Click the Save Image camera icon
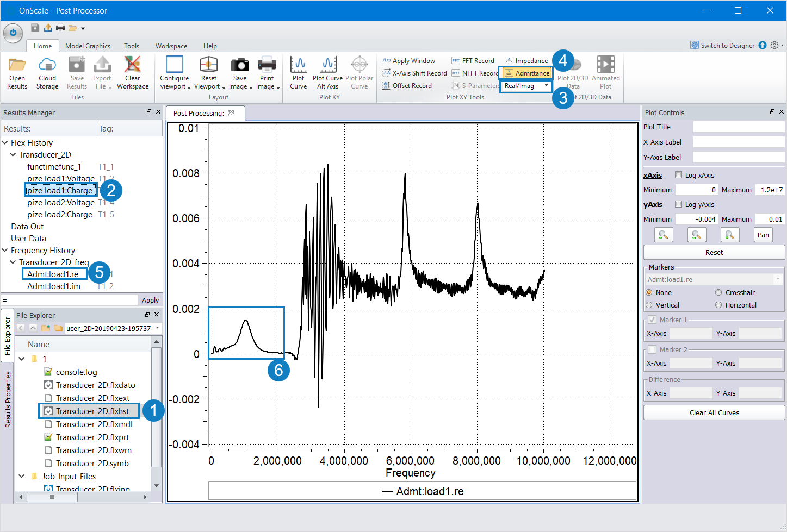The width and height of the screenshot is (787, 532). [239, 65]
